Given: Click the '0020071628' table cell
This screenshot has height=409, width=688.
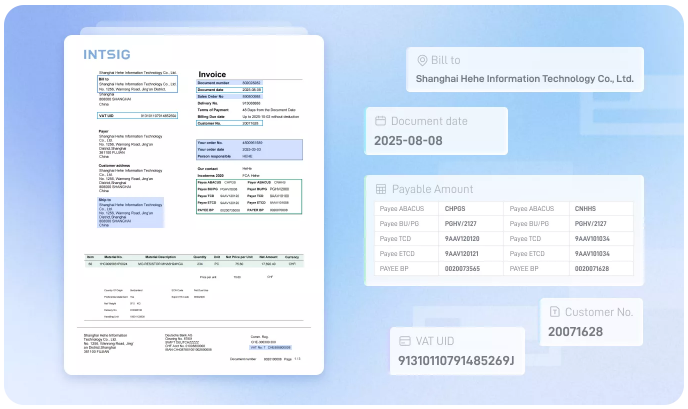Looking at the screenshot, I should [601, 269].
